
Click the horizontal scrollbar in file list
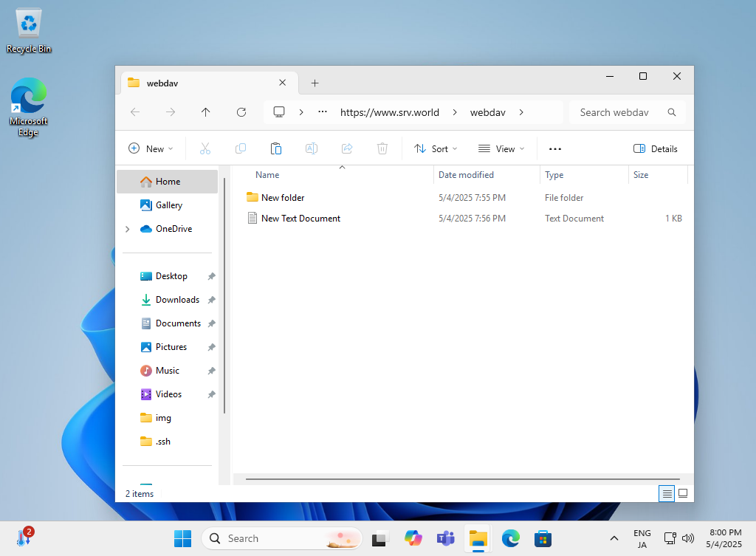click(x=462, y=479)
